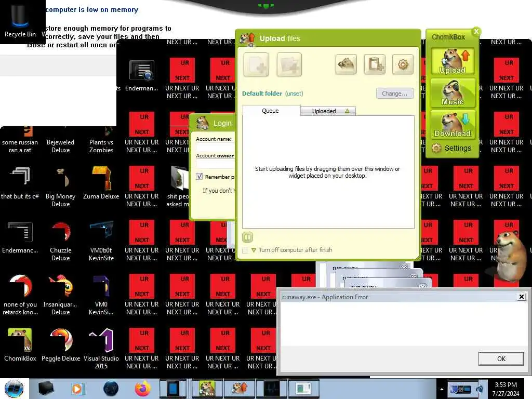Viewport: 532px width, 399px height.
Task: Open Settings in ChomikBox widget
Action: tap(451, 148)
